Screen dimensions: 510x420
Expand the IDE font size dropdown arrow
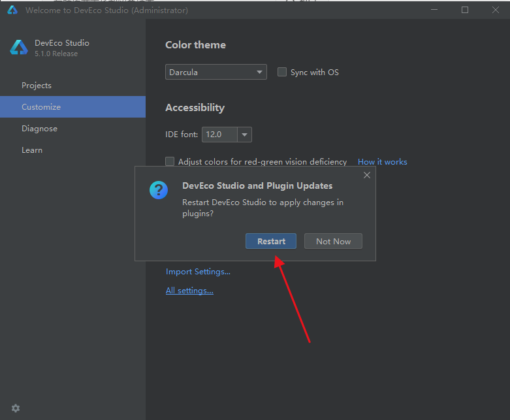click(244, 135)
